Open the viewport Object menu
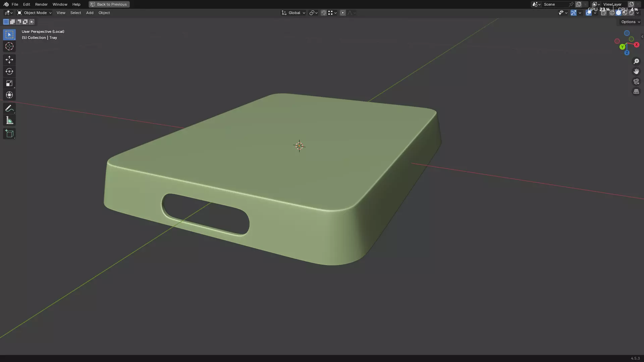644x362 pixels. (104, 13)
